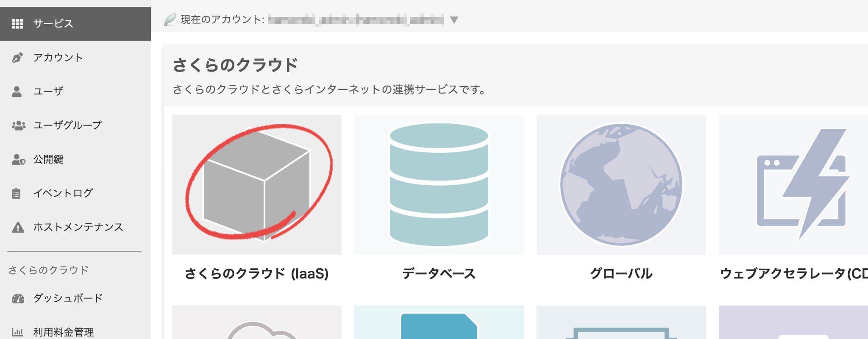868x339 pixels.
Task: Click the イベントログ clipboard icon
Action: pyautogui.click(x=16, y=193)
